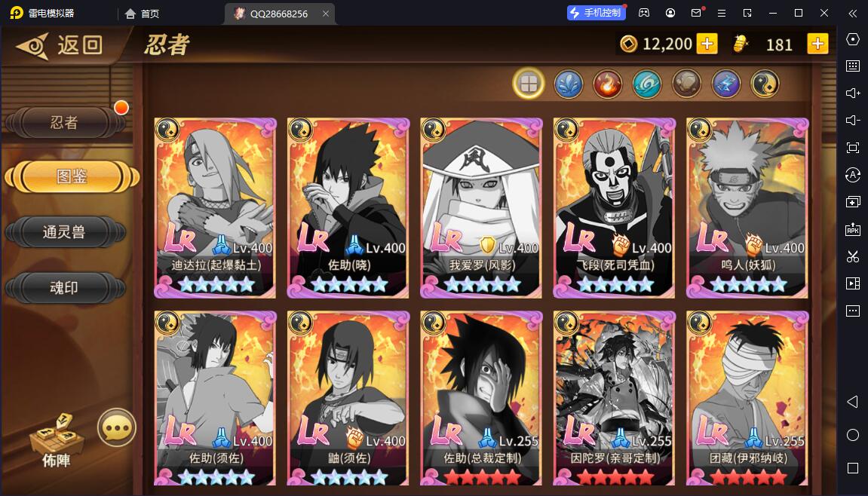Open 迪达拉(起爆黏土) ninja card

coord(216,207)
